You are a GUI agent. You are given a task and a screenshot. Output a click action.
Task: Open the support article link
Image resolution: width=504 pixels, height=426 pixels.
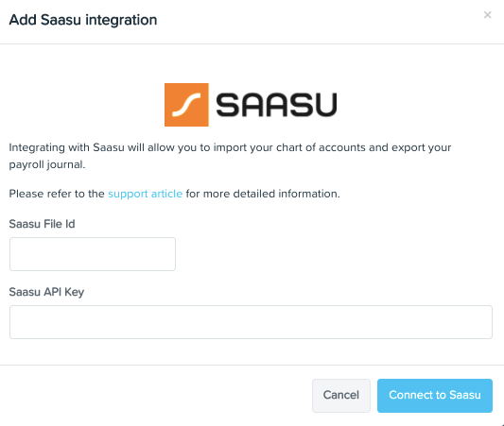click(x=145, y=194)
